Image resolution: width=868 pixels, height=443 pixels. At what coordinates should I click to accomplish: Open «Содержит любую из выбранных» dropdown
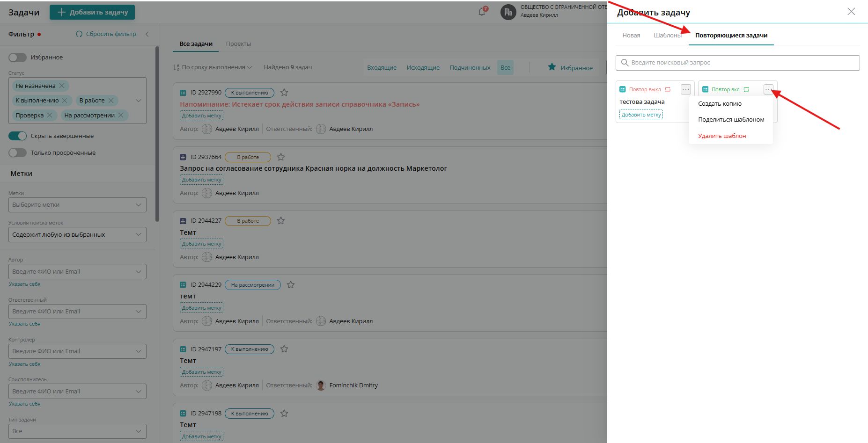[77, 235]
